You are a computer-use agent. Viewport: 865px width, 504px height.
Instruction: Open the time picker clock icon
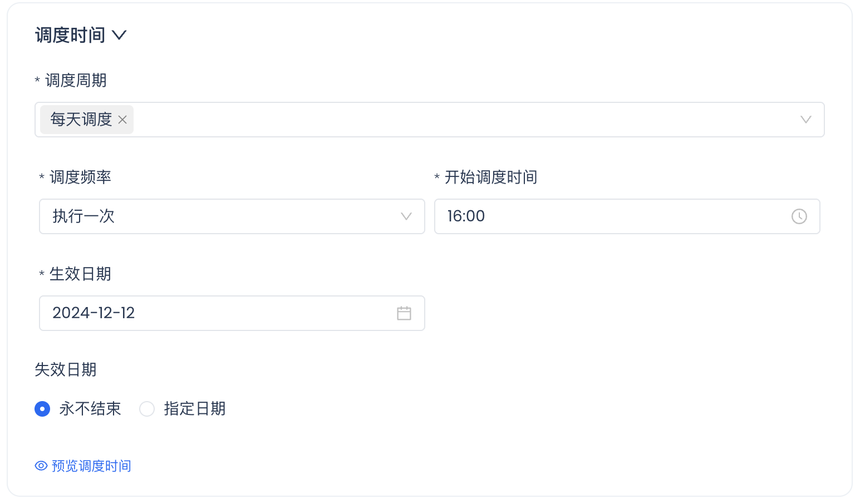coord(799,216)
